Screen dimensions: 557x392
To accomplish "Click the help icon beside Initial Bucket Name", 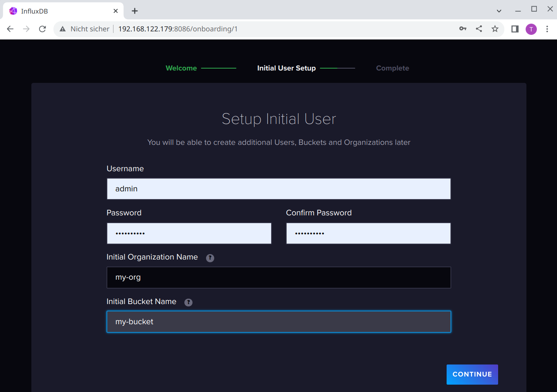I will point(188,303).
